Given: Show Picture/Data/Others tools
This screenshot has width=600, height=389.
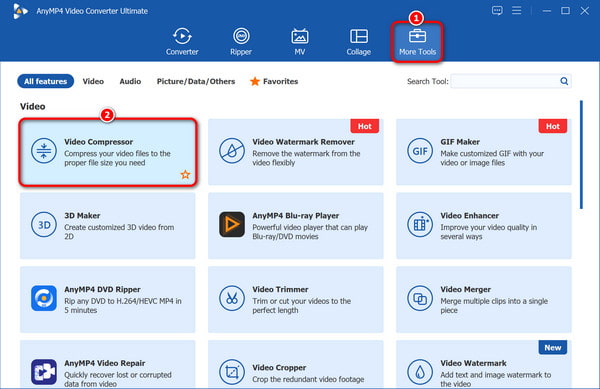Looking at the screenshot, I should (x=196, y=81).
